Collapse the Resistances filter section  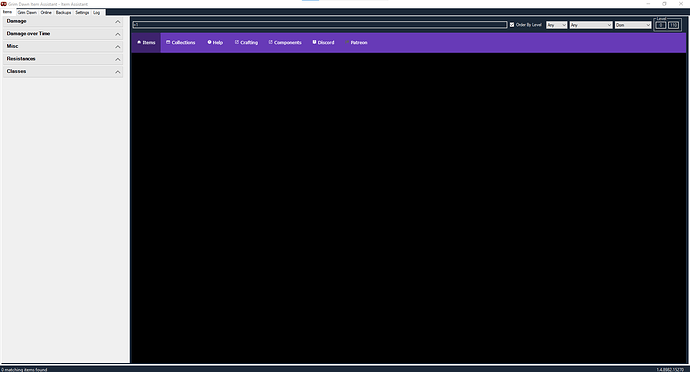pos(117,59)
